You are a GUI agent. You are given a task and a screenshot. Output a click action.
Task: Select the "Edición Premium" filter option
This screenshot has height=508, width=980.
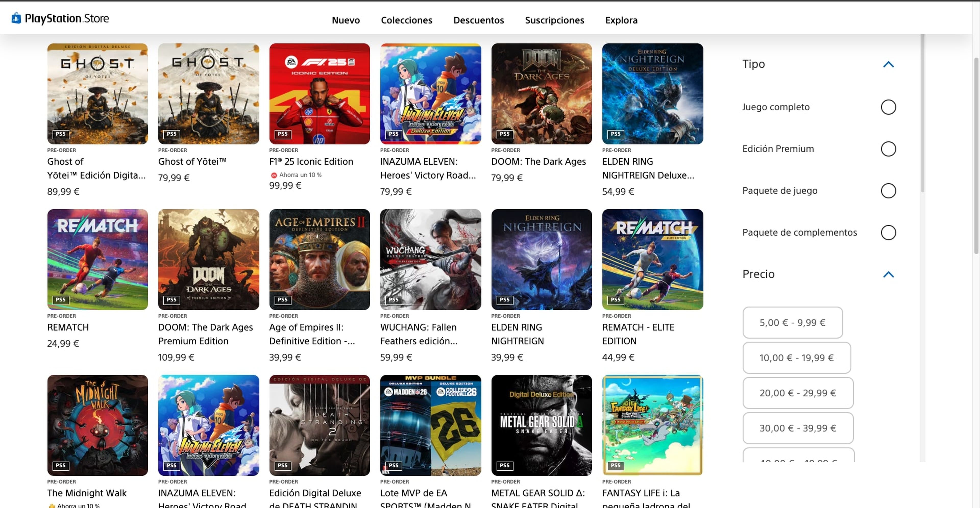[x=889, y=149]
